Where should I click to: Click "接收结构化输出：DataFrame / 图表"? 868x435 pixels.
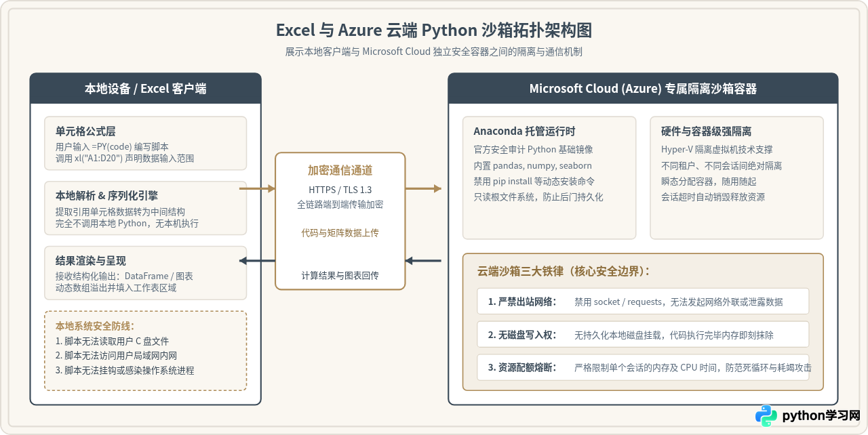pos(124,276)
